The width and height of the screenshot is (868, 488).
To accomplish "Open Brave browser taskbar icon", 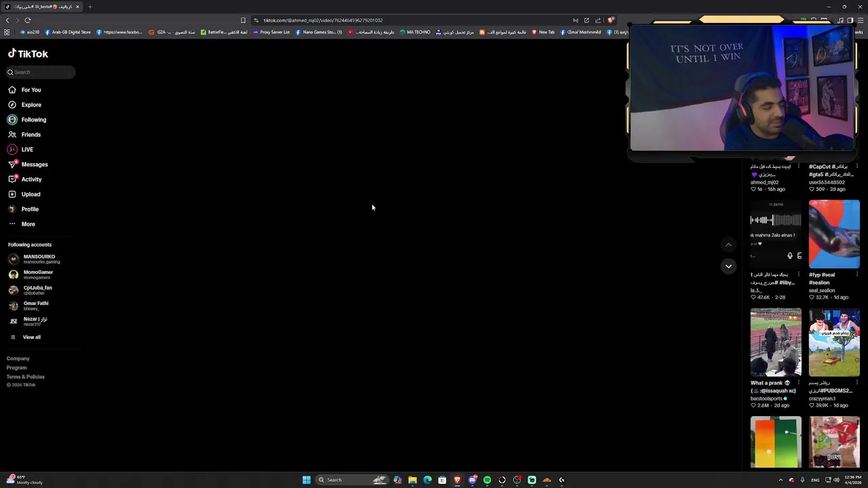I will pos(457,480).
